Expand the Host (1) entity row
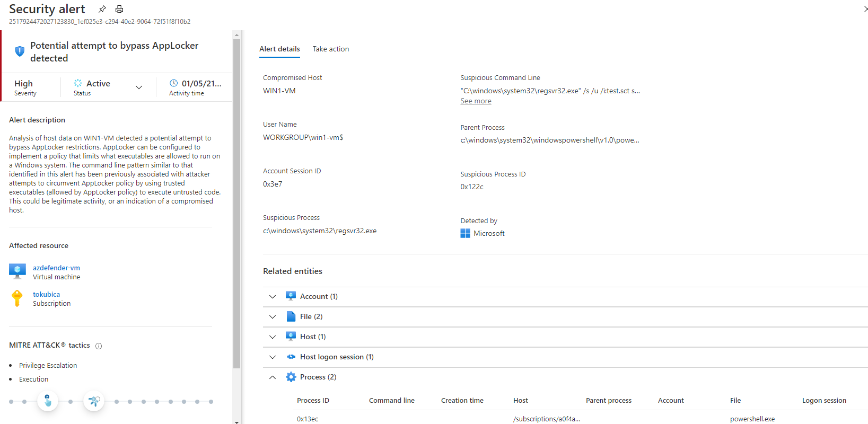The height and width of the screenshot is (424, 868). click(x=273, y=337)
